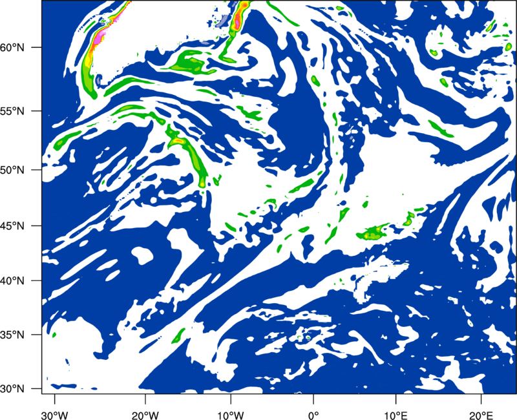
Task: Click the 20°W longitude label
Action: (x=145, y=415)
